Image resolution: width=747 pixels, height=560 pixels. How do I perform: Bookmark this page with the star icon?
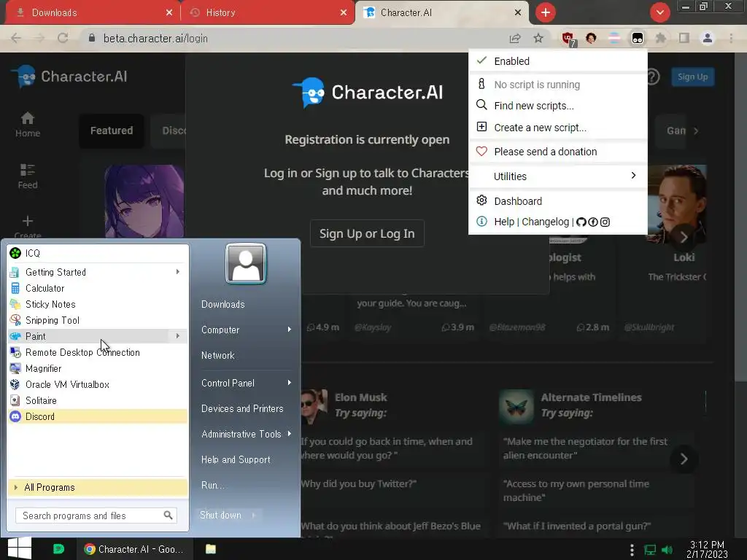(x=538, y=38)
